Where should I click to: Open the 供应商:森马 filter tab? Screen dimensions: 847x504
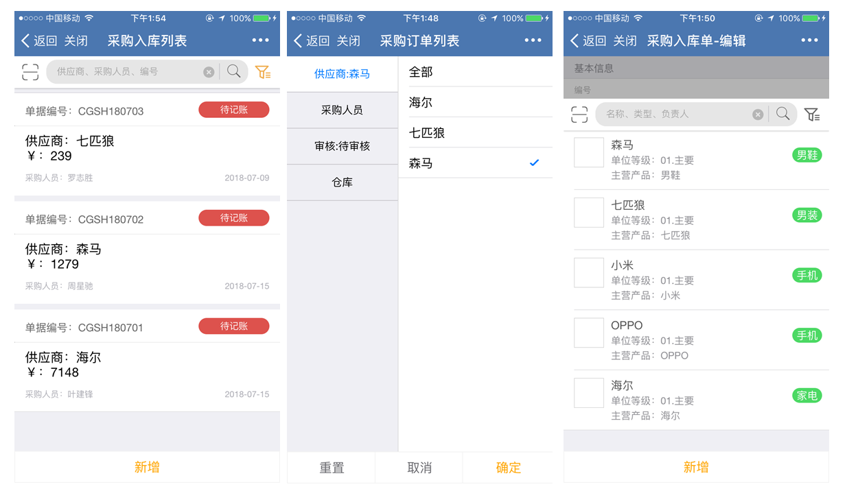click(x=342, y=74)
